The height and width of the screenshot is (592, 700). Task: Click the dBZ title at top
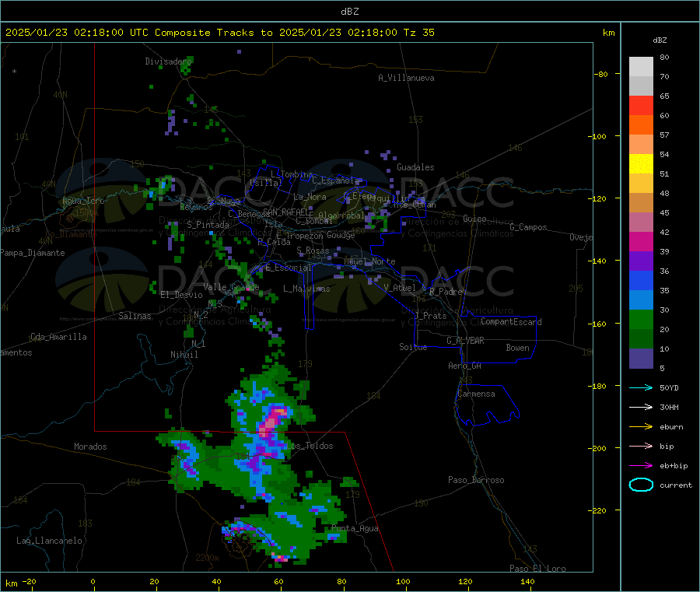tap(349, 12)
